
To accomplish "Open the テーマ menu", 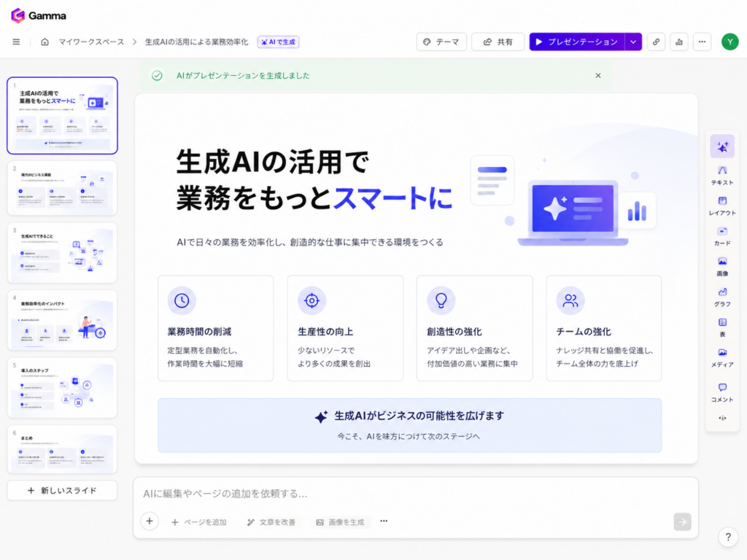I will (441, 42).
